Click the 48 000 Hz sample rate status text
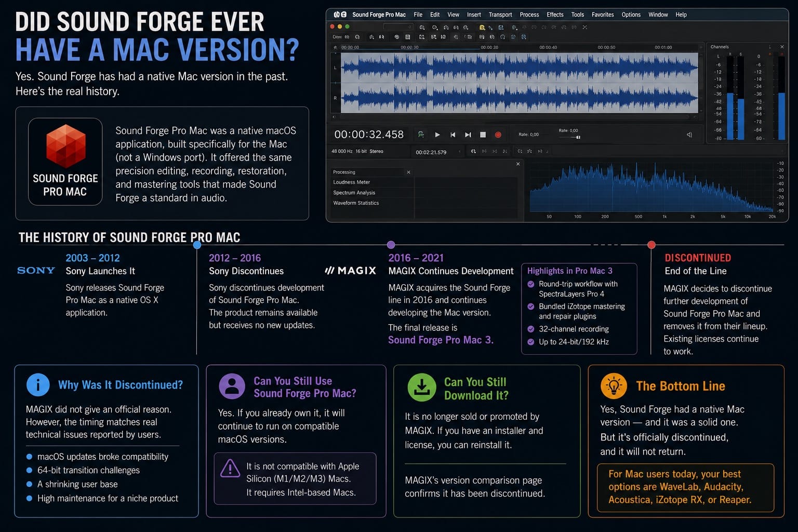This screenshot has width=798, height=532. click(x=342, y=151)
